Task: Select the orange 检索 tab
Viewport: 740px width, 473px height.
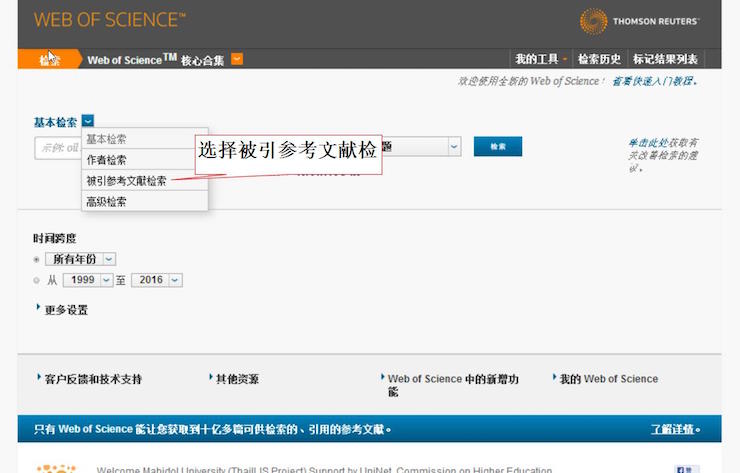Action: click(x=49, y=59)
